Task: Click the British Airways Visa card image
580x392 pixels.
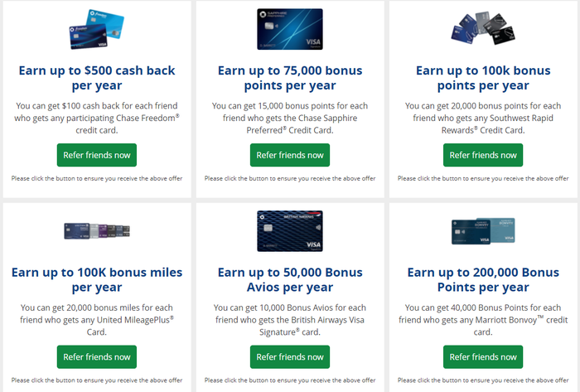Action: (290, 231)
